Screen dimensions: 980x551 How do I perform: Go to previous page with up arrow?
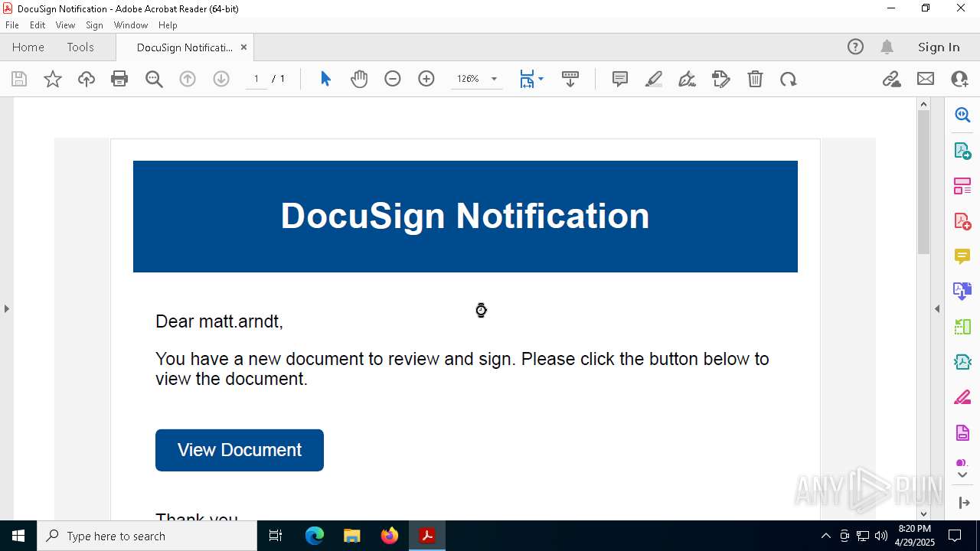click(188, 79)
